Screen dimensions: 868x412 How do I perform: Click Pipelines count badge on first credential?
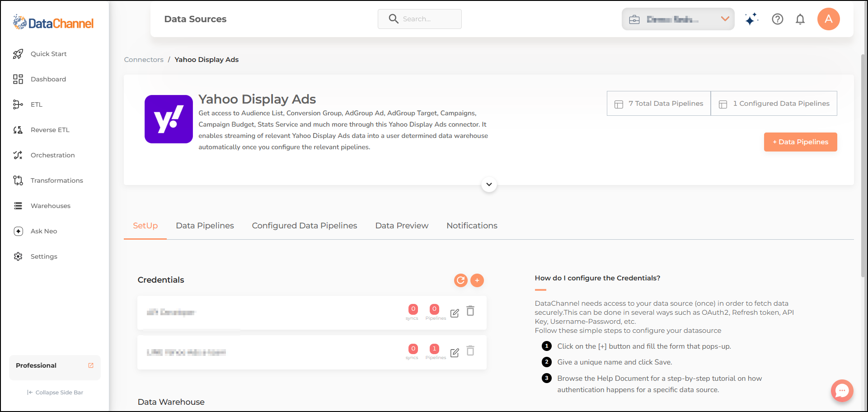[x=434, y=309]
